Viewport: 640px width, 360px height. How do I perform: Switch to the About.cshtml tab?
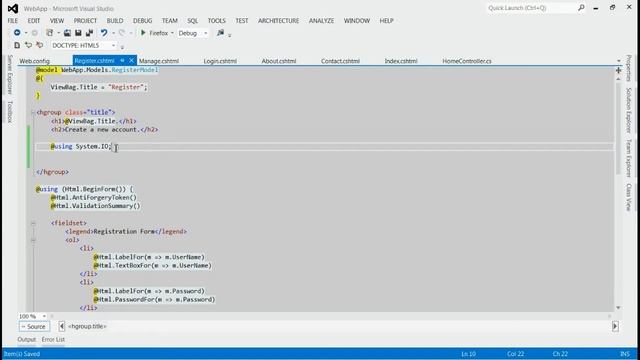(279, 61)
